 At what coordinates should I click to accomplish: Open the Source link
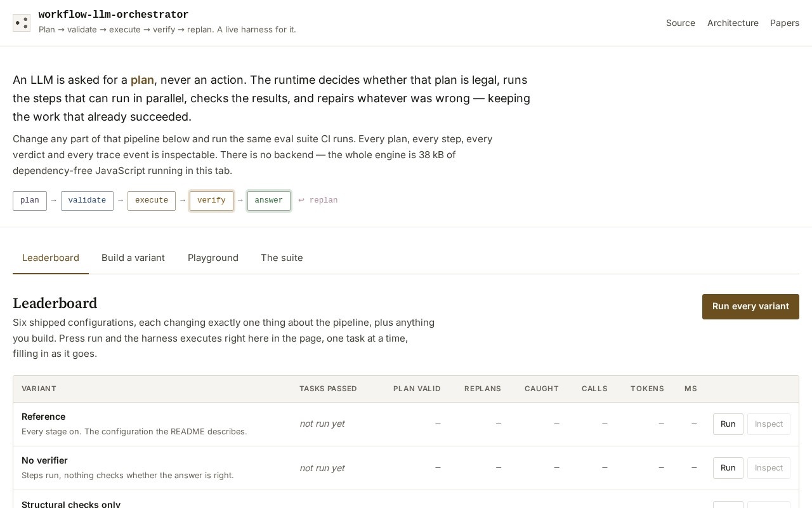tap(681, 23)
